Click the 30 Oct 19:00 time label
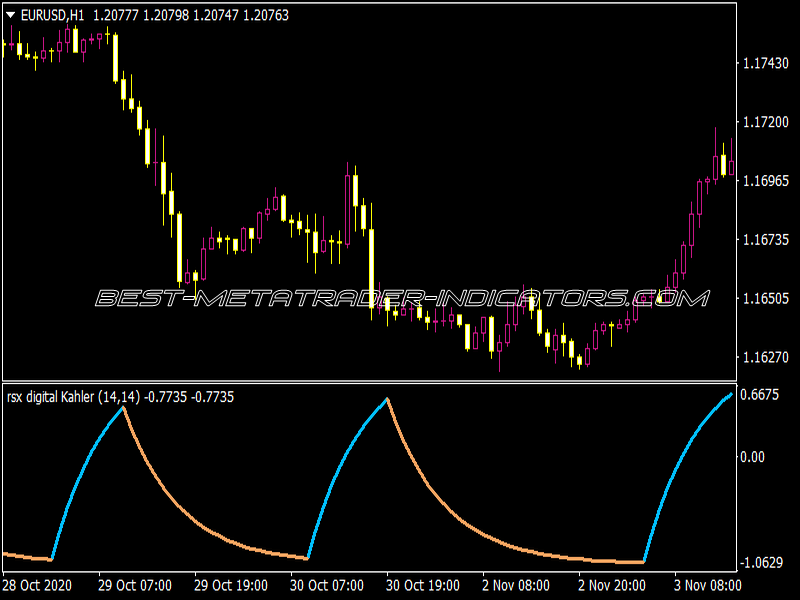 pyautogui.click(x=423, y=585)
